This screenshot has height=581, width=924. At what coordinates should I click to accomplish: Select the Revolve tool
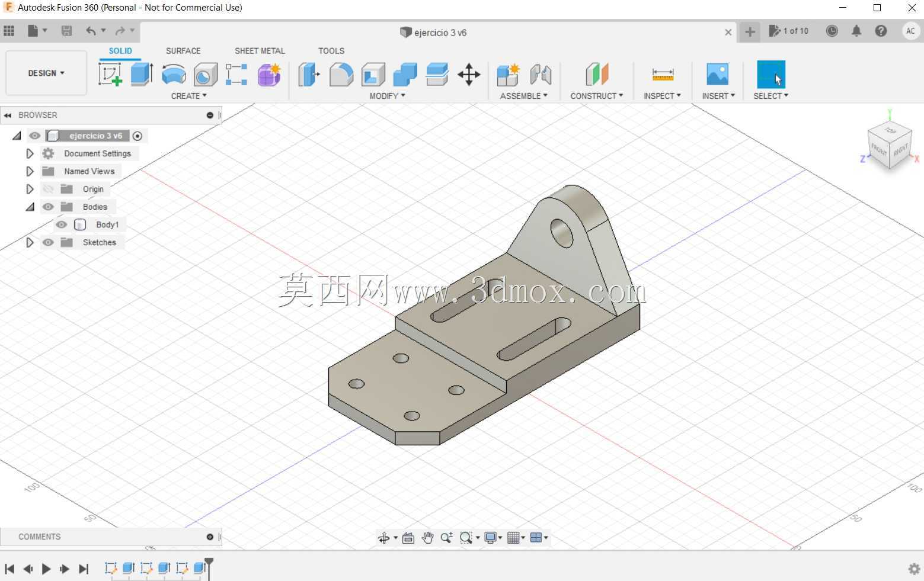(174, 75)
